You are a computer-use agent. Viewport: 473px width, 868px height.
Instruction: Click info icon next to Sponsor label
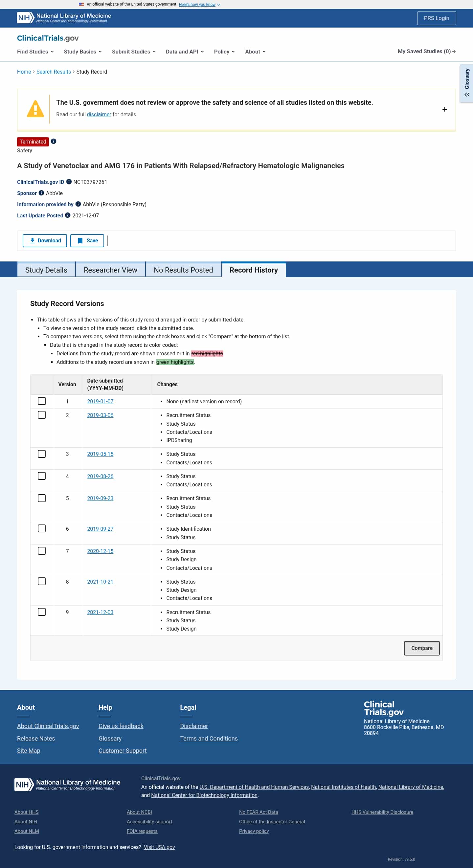pyautogui.click(x=41, y=193)
